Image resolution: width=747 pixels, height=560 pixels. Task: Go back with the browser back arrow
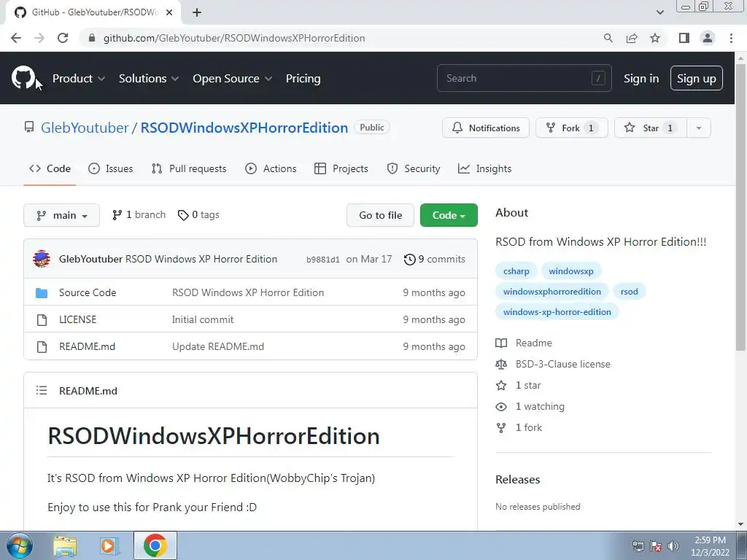point(16,38)
